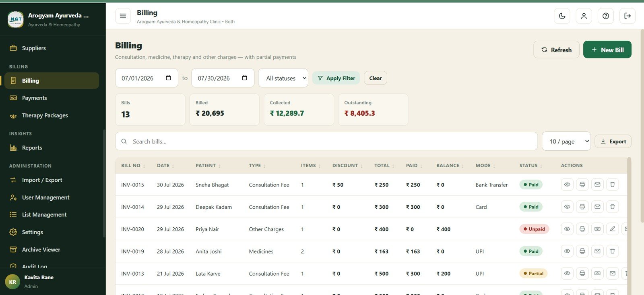Print bill INV-0013
The height and width of the screenshot is (295, 644).
[x=582, y=273]
